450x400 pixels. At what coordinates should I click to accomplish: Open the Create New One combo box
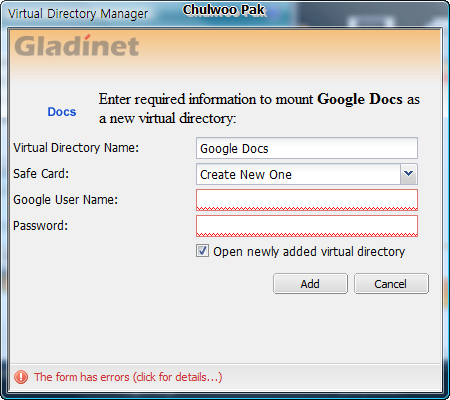click(307, 174)
